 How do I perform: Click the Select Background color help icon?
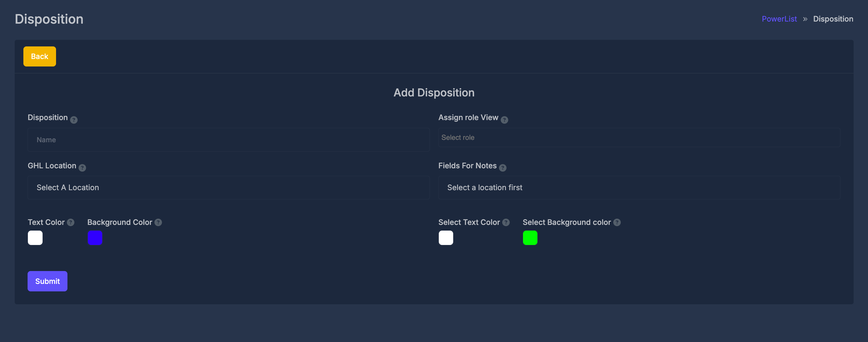coord(617,222)
